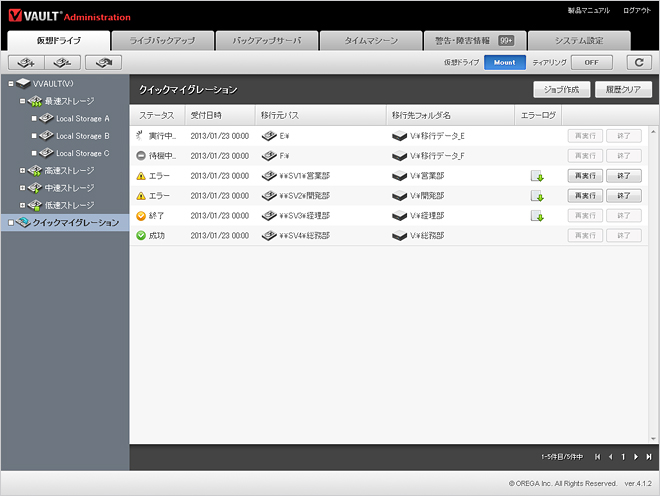This screenshot has height=496, width=660.
Task: Click the エラーログ column header
Action: click(538, 115)
